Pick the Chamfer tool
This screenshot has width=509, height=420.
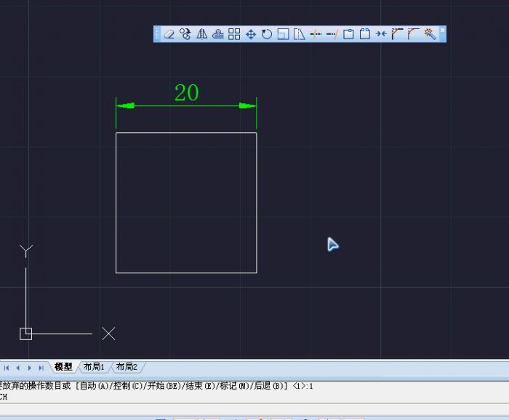coord(397,34)
